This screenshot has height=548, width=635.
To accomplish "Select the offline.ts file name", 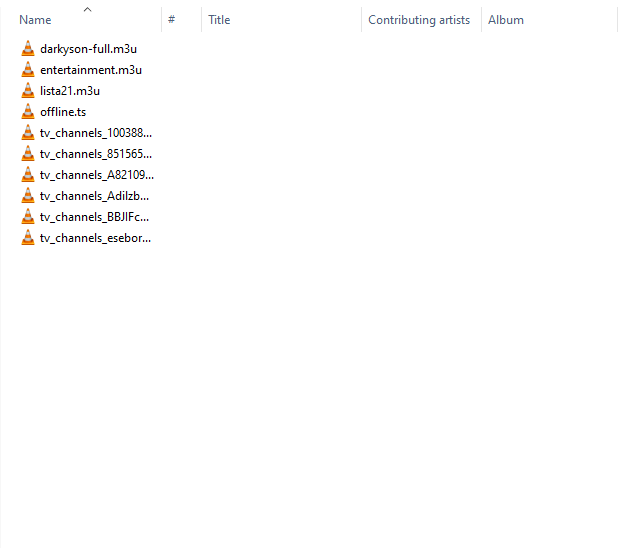I will [63, 111].
